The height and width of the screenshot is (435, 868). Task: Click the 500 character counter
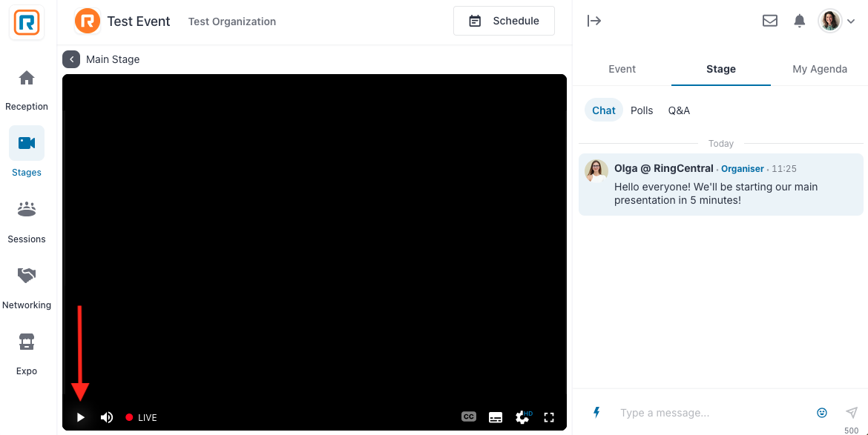[852, 430]
